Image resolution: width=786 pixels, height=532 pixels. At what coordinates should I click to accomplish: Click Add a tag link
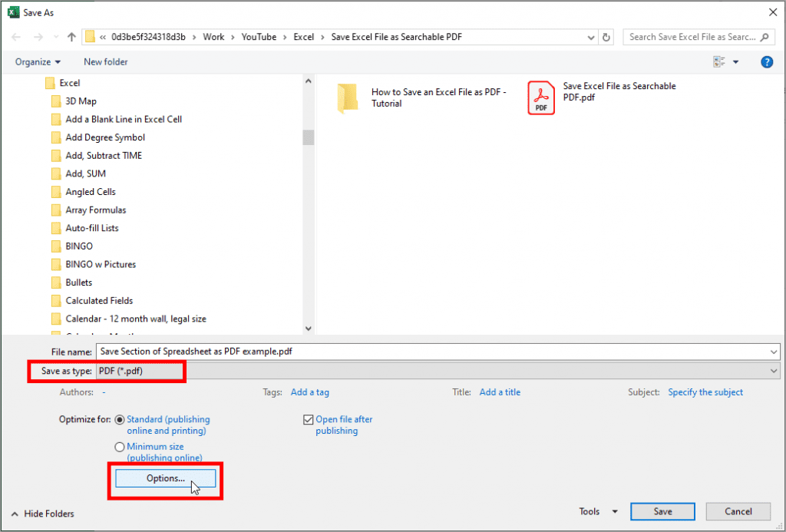pos(310,392)
